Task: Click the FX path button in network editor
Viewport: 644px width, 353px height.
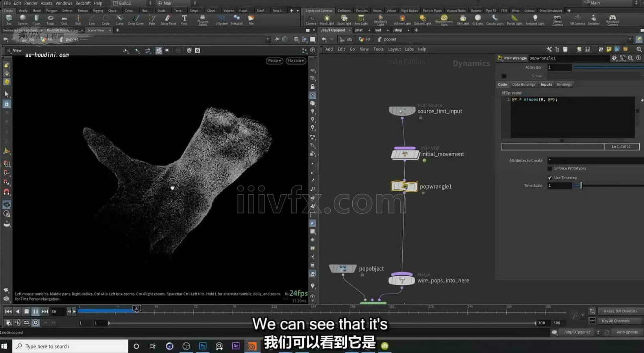Action: [x=365, y=39]
